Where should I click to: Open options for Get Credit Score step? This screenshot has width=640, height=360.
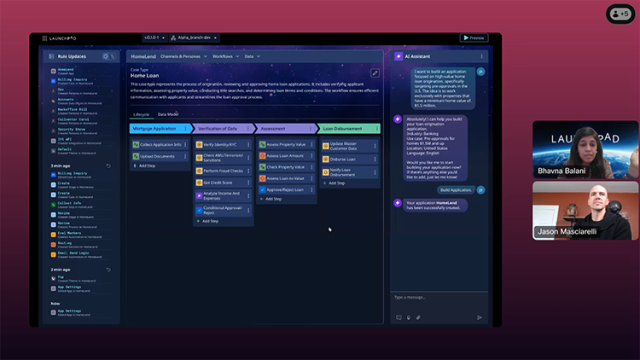tap(248, 182)
